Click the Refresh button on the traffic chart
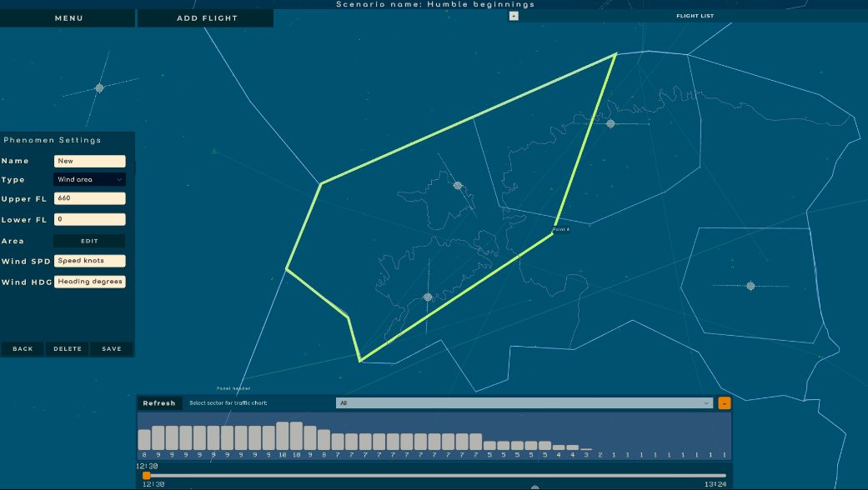Viewport: 868px width, 490px height. [x=159, y=402]
